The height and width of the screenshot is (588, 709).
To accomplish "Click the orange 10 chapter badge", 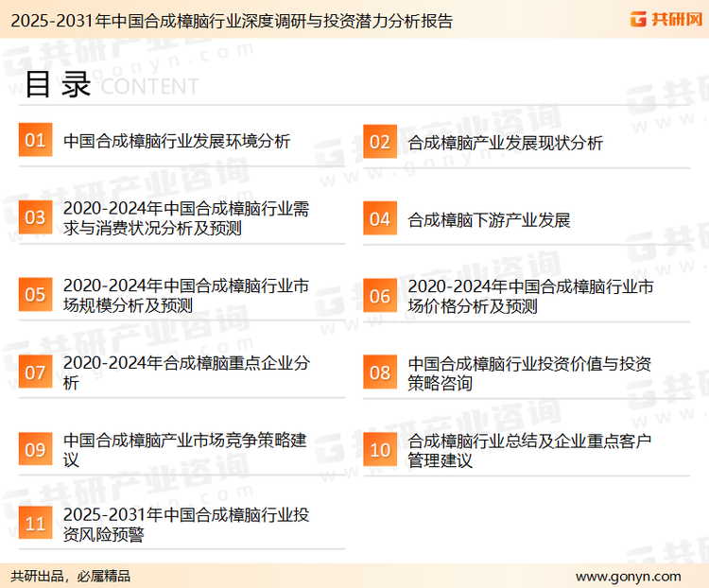I will coord(380,450).
